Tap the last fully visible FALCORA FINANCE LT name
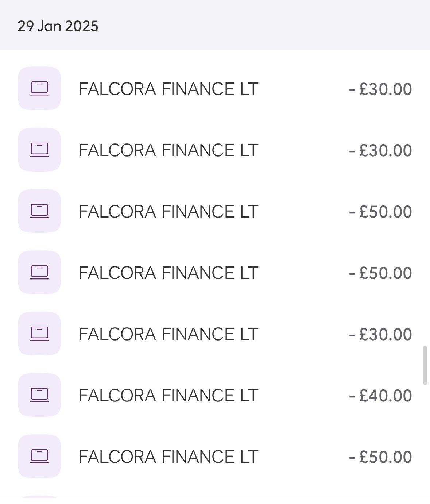This screenshot has height=504, width=430. point(168,457)
